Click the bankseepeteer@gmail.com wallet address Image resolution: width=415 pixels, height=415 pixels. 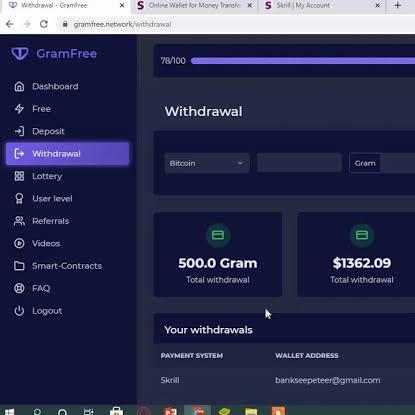328,380
